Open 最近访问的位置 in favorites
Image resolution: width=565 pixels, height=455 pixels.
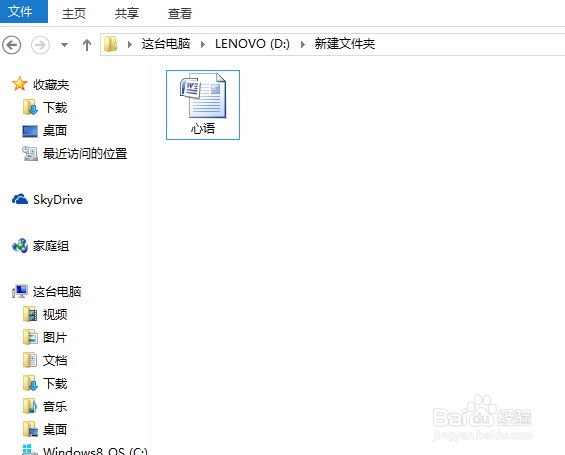pos(85,154)
